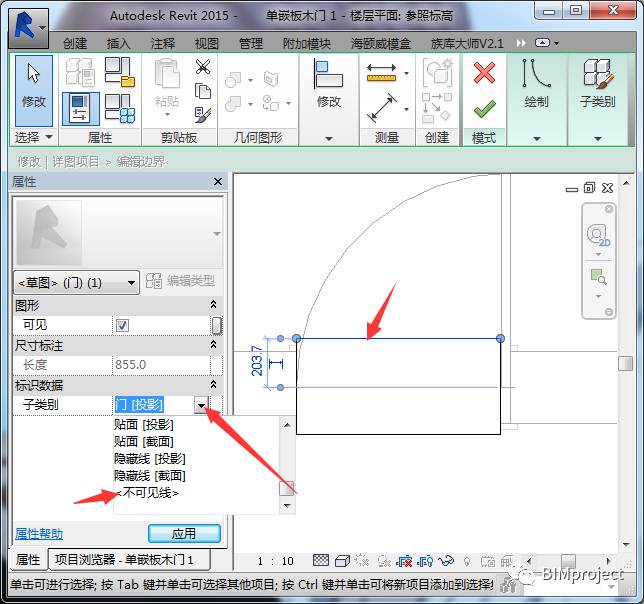Click the Visual Style cube icon
The width and height of the screenshot is (644, 604).
[342, 560]
